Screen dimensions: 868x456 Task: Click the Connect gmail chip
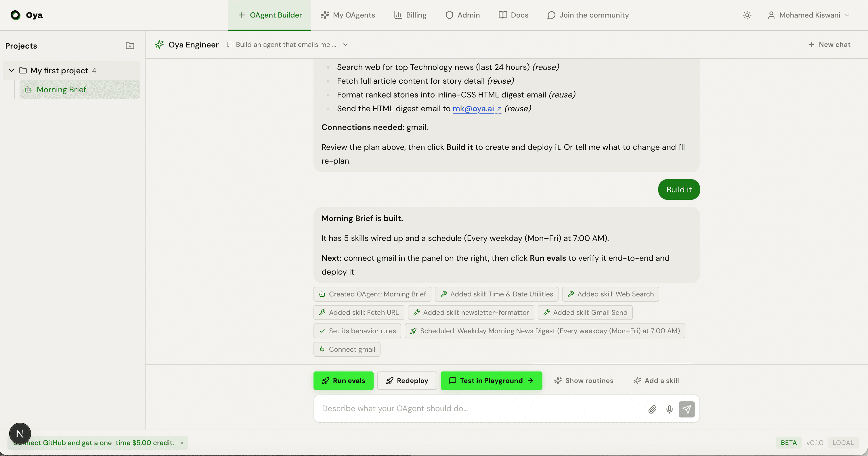tap(347, 349)
